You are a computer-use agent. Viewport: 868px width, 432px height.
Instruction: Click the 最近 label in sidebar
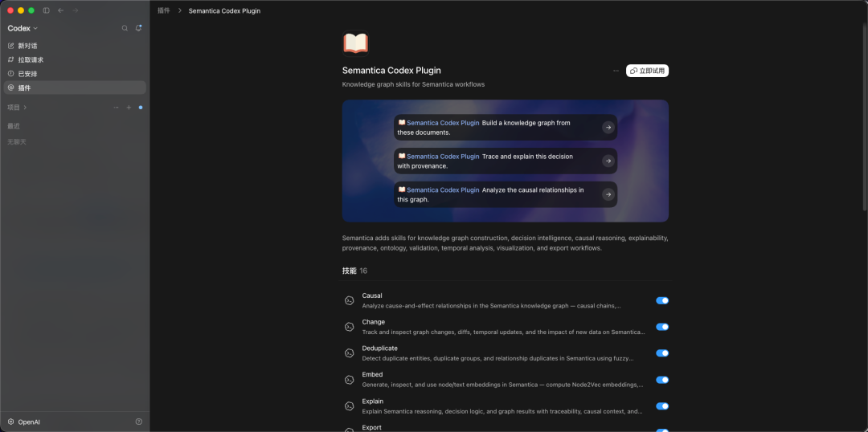(14, 126)
